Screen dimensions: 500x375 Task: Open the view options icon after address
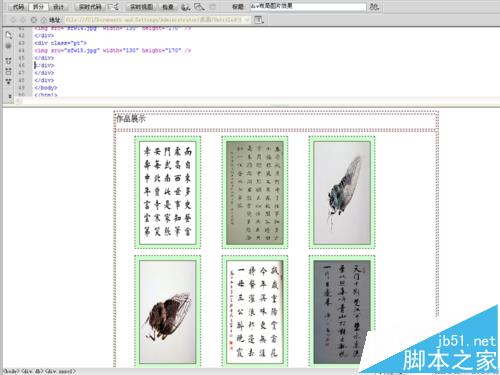tap(259, 20)
